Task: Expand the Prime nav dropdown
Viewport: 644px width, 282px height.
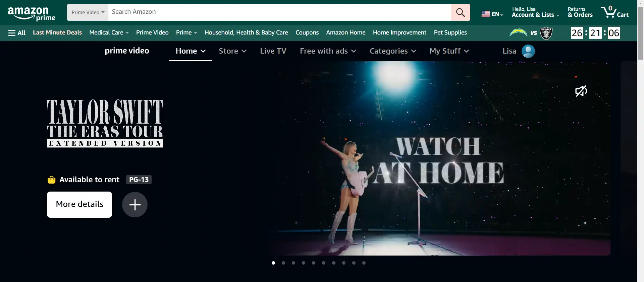Action: pyautogui.click(x=186, y=32)
